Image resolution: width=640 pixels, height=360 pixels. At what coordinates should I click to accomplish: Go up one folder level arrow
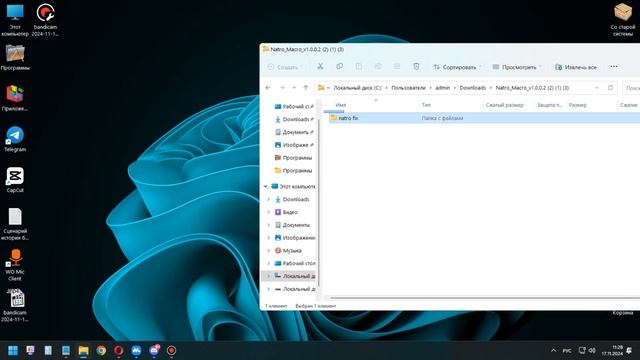306,88
